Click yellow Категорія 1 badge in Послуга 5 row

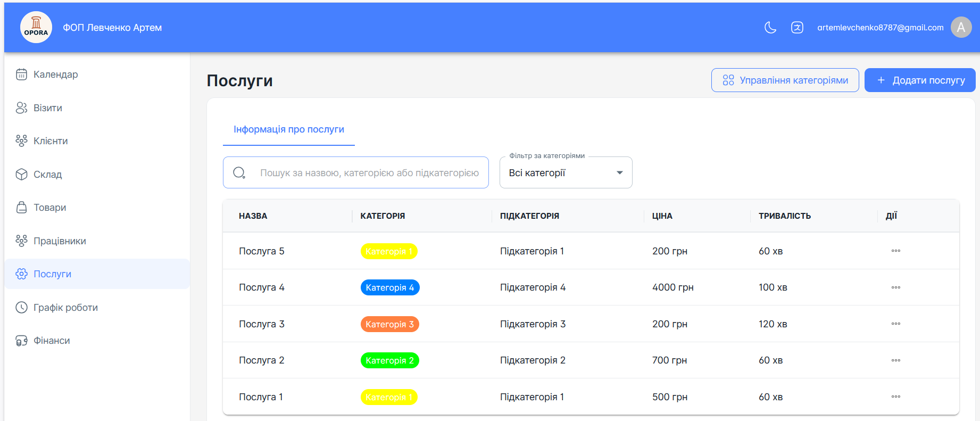[x=389, y=251]
